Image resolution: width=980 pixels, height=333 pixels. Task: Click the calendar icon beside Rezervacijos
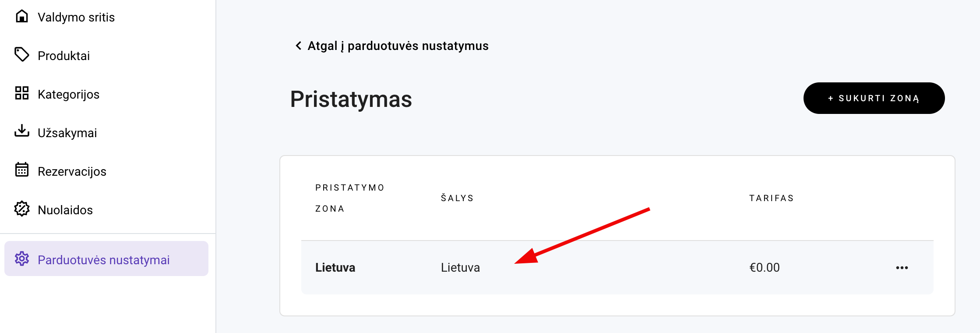click(21, 170)
